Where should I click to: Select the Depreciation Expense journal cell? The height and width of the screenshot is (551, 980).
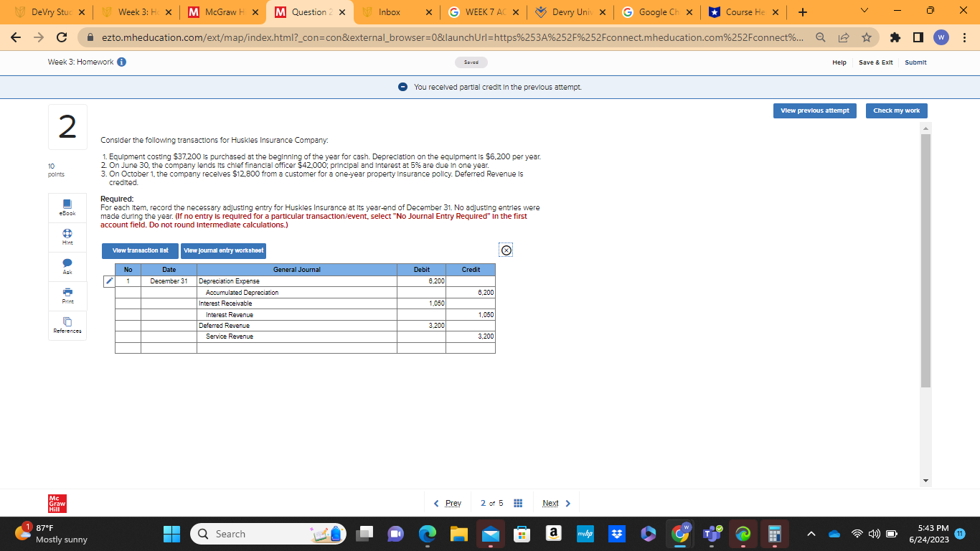coord(297,281)
